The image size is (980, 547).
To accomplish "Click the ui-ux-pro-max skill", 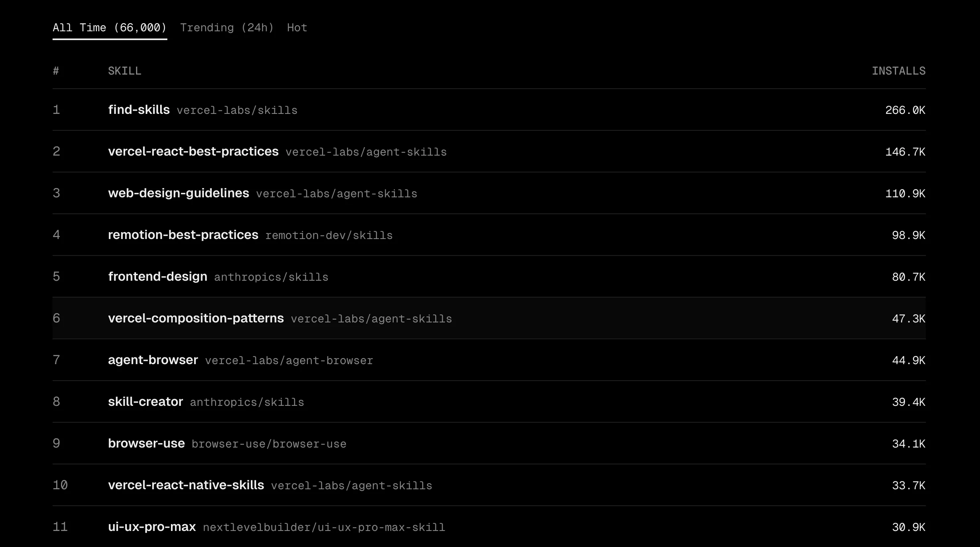I will tap(152, 527).
